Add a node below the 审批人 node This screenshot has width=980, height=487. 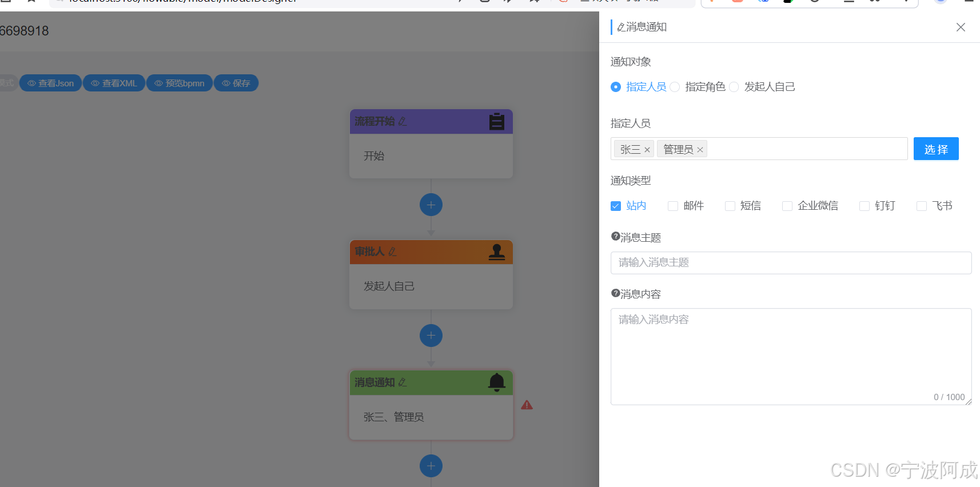click(x=431, y=336)
